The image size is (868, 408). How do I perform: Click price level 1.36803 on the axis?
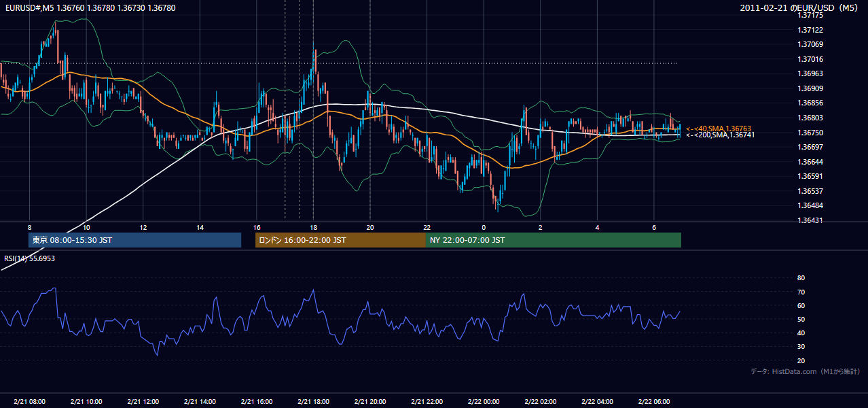[810, 118]
